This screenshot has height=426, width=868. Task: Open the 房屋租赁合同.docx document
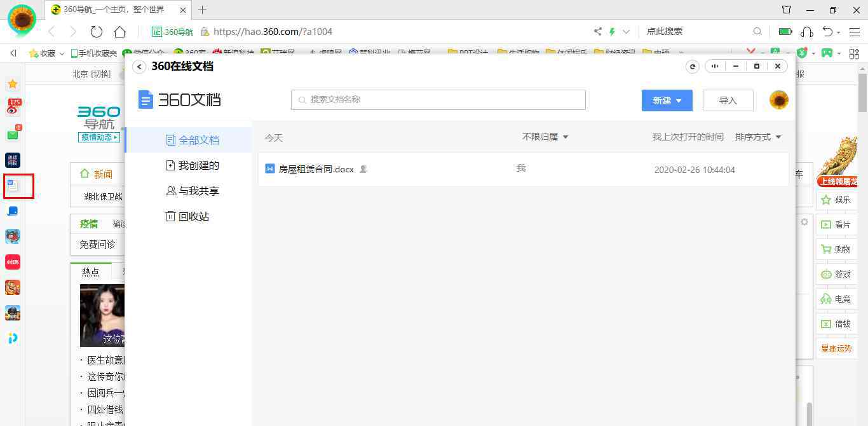point(316,169)
